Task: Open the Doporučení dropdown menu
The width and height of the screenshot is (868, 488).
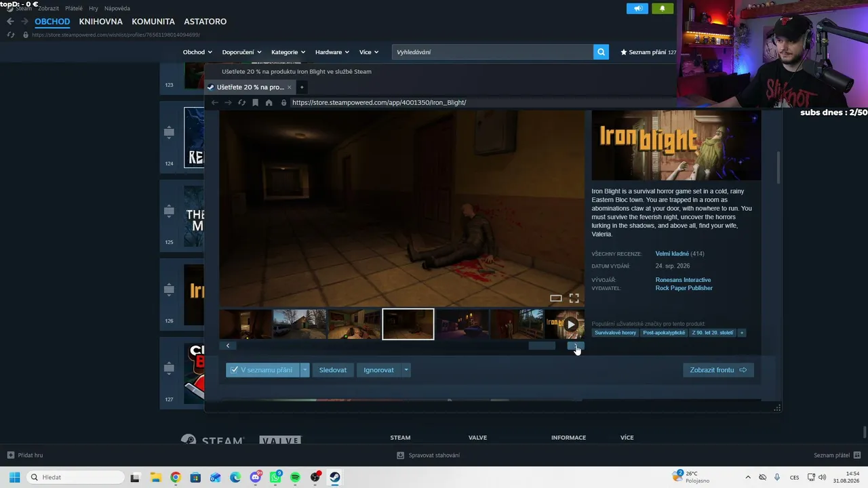Action: 241,52
